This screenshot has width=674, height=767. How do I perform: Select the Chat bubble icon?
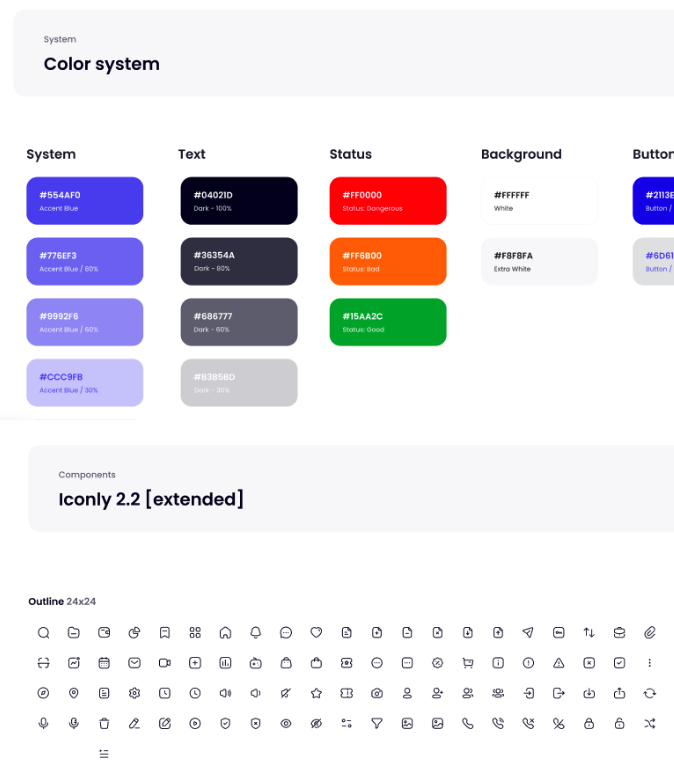point(286,632)
